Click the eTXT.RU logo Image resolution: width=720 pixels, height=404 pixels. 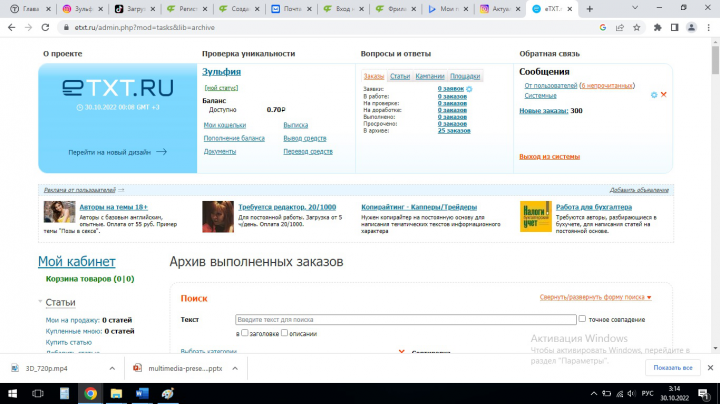pyautogui.click(x=118, y=88)
